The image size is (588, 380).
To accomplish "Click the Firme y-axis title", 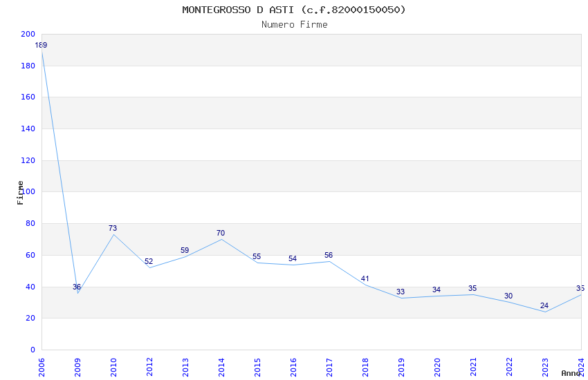I will [x=20, y=193].
